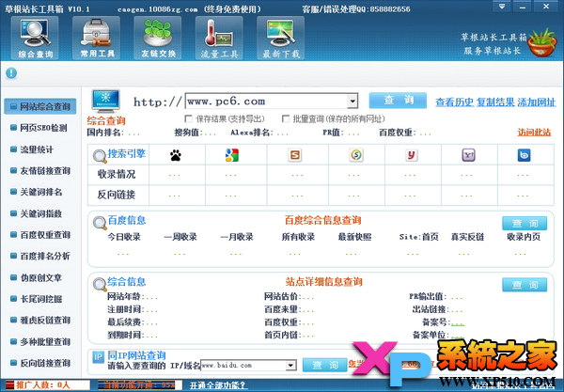564x392 pixels.
Task: Click the title bar dropdown menu arrow
Action: [502, 7]
